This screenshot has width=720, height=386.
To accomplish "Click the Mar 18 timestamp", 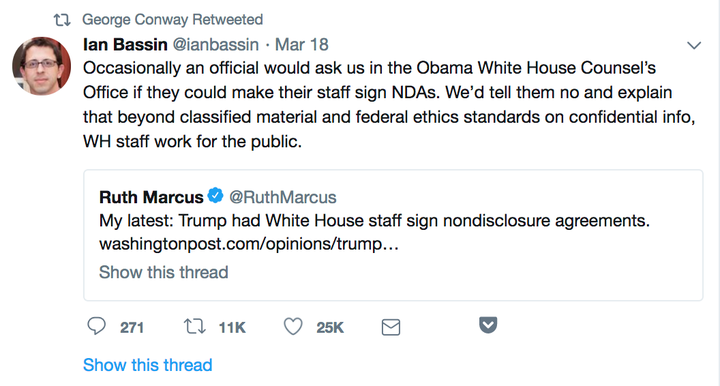I will [302, 45].
